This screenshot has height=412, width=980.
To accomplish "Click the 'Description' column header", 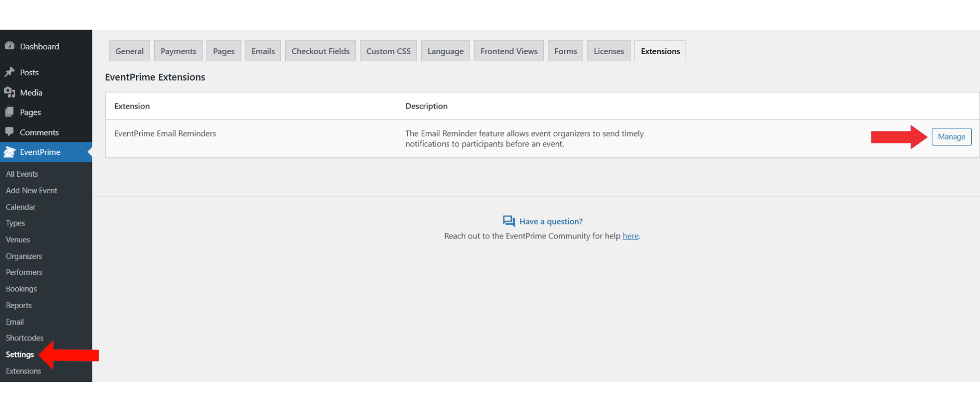I will click(426, 106).
